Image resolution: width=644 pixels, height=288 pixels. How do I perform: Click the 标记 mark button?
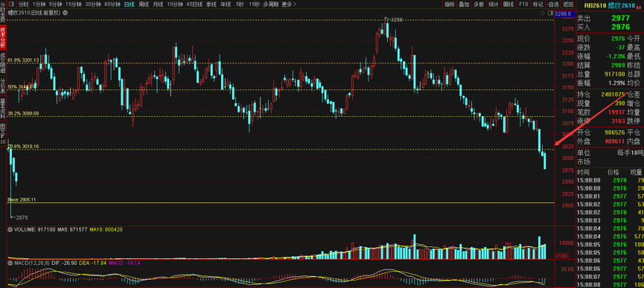coord(538,4)
